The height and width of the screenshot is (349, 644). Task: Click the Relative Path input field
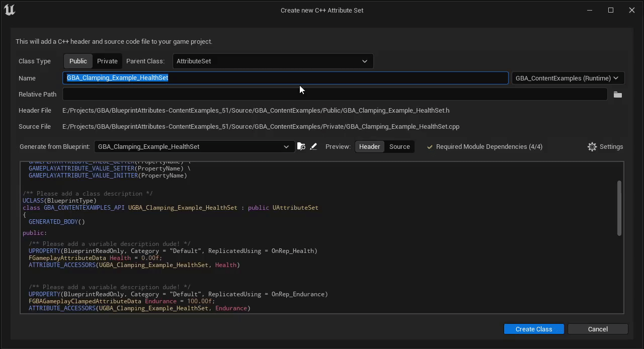click(x=335, y=94)
